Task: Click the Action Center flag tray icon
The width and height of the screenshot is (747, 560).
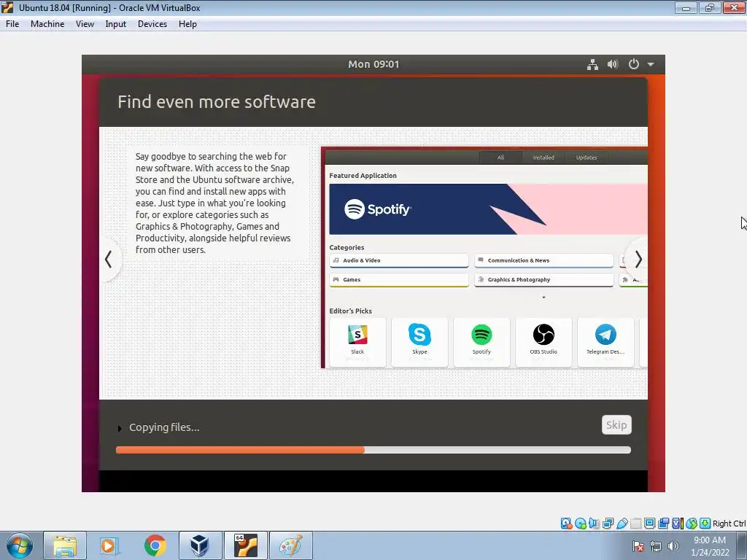Action: [x=638, y=546]
